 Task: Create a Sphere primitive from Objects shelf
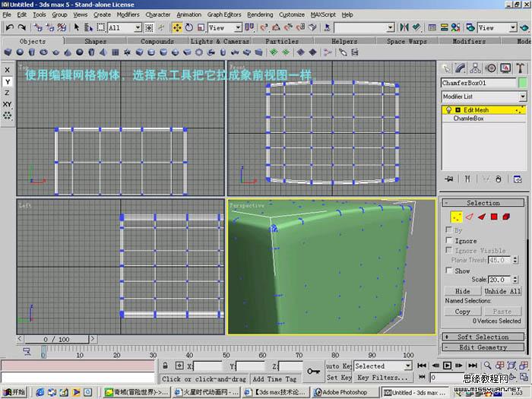(x=20, y=52)
